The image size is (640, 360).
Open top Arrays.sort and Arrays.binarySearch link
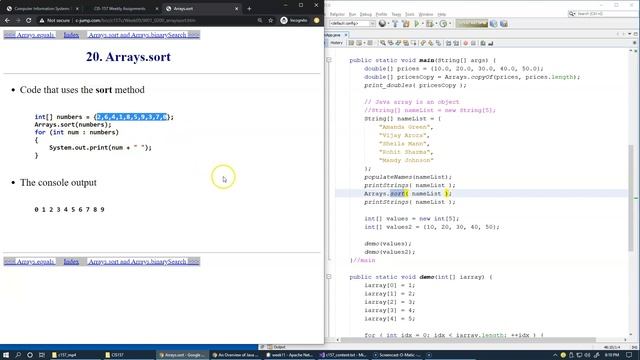[143, 35]
